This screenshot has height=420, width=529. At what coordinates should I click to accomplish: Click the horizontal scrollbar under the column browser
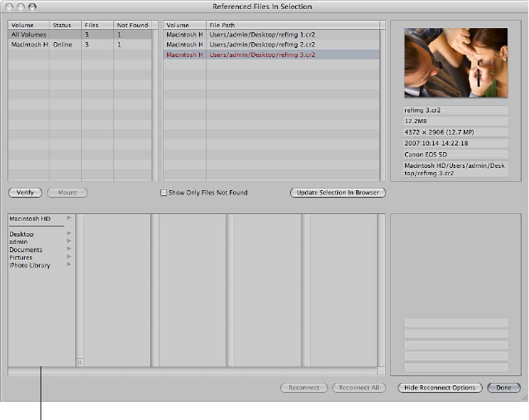[x=193, y=371]
